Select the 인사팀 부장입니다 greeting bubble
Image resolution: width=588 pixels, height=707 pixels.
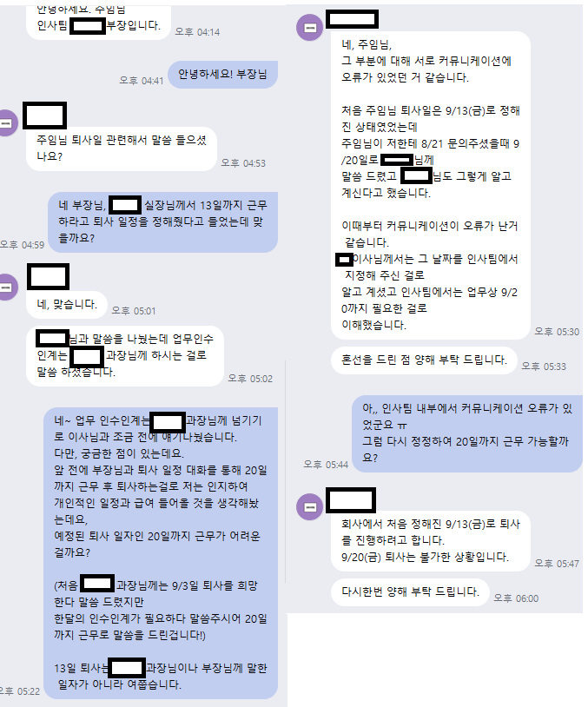pos(98,23)
